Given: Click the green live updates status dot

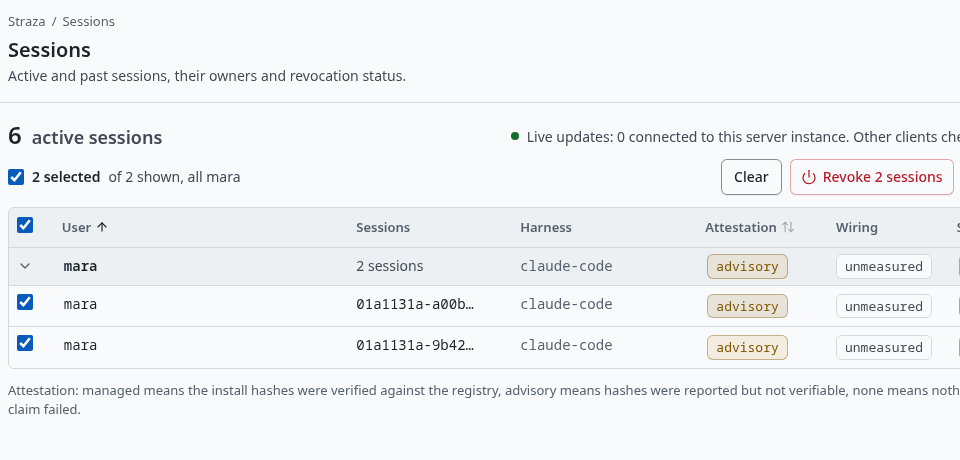Looking at the screenshot, I should (x=515, y=136).
